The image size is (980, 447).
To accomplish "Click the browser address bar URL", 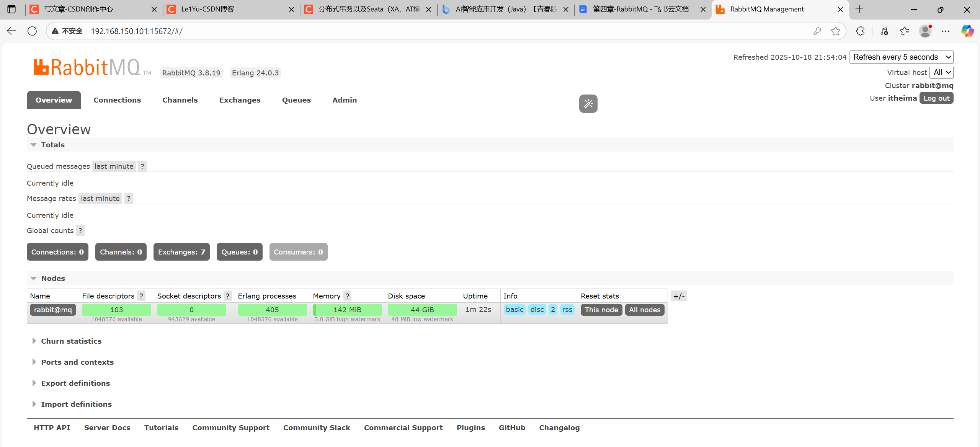I will tap(136, 31).
